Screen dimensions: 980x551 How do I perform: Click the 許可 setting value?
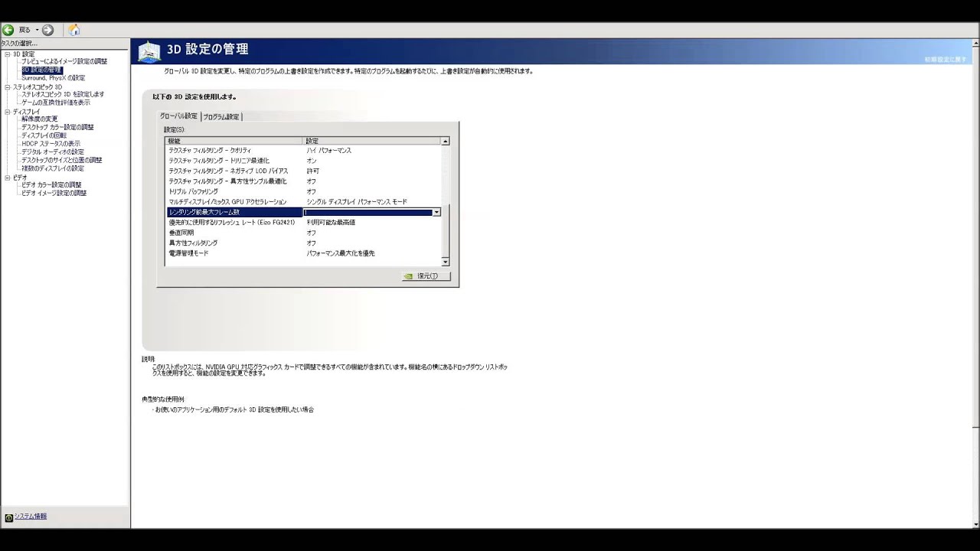[x=313, y=171]
